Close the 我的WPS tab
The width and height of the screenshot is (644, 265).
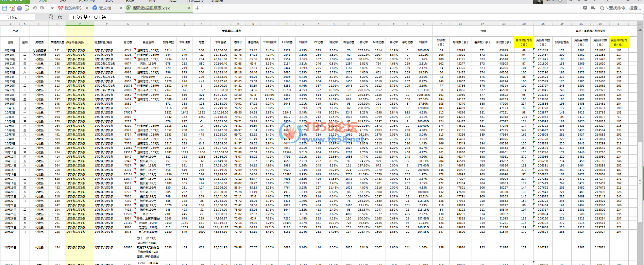pos(87,8)
